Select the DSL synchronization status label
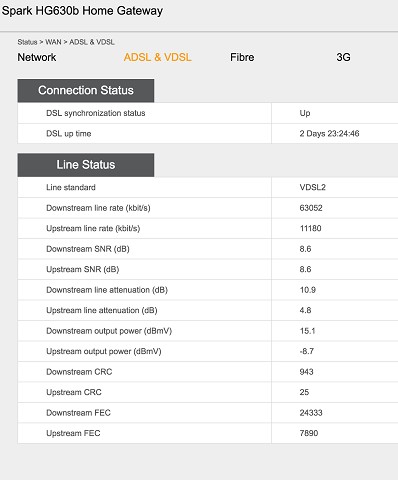Viewport: 398px width, 480px height. pos(96,113)
